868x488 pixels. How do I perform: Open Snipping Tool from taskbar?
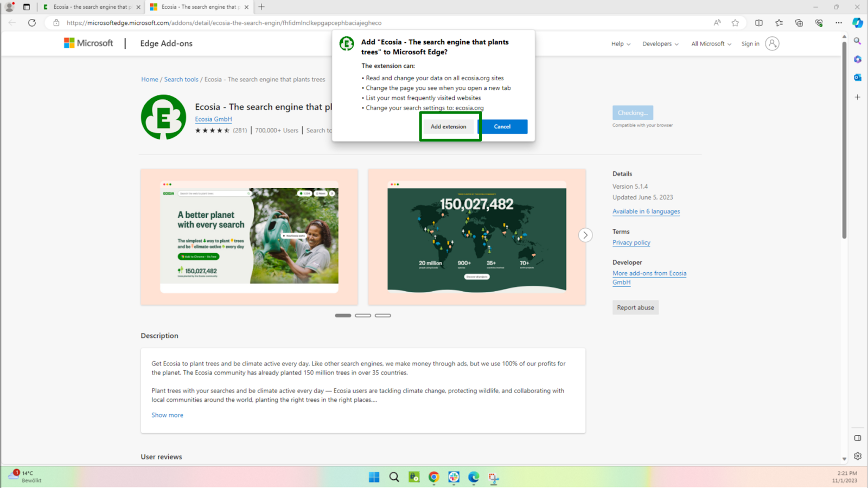[x=494, y=477]
